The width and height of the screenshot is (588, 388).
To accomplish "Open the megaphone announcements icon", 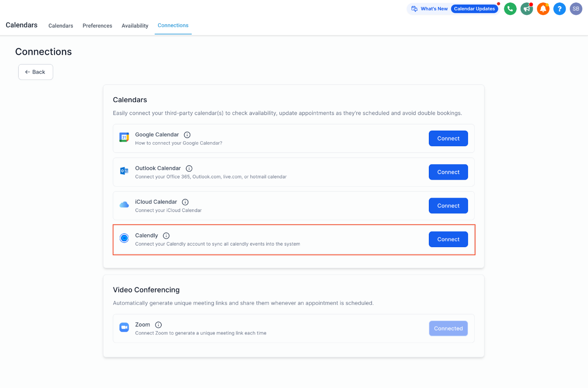I will point(527,9).
